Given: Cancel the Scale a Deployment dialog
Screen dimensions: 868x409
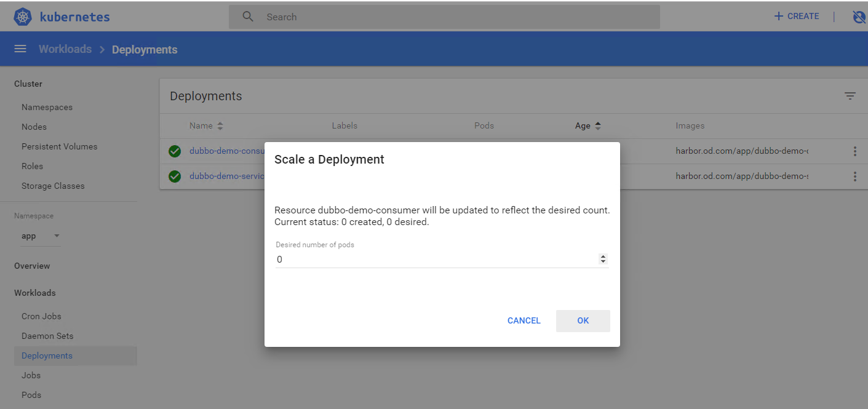Looking at the screenshot, I should click(x=524, y=320).
